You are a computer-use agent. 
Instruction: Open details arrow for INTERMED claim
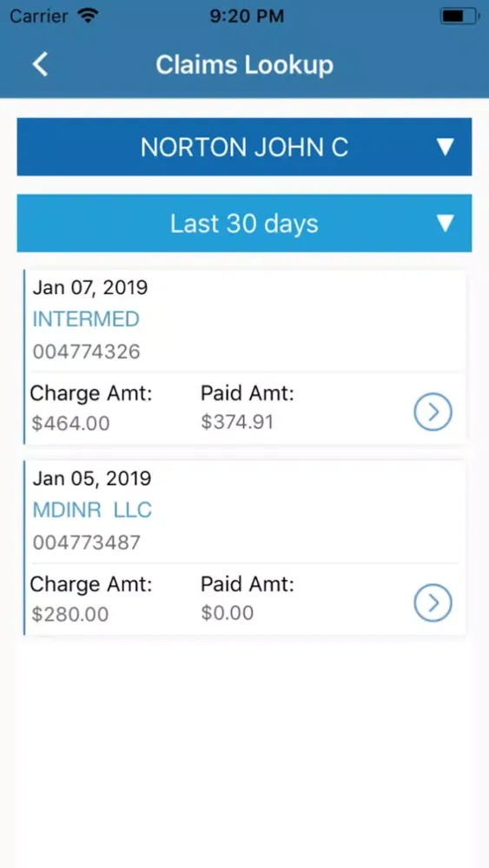[x=433, y=411]
